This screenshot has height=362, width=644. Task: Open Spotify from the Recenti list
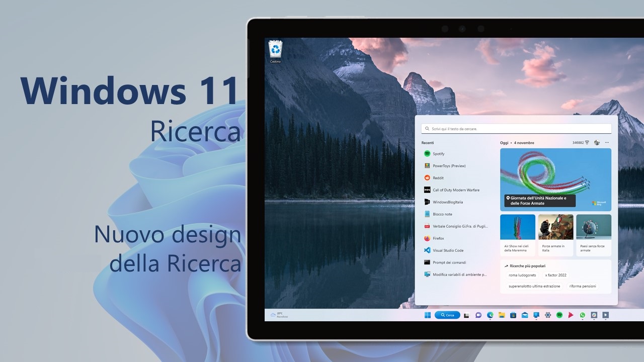455,154
